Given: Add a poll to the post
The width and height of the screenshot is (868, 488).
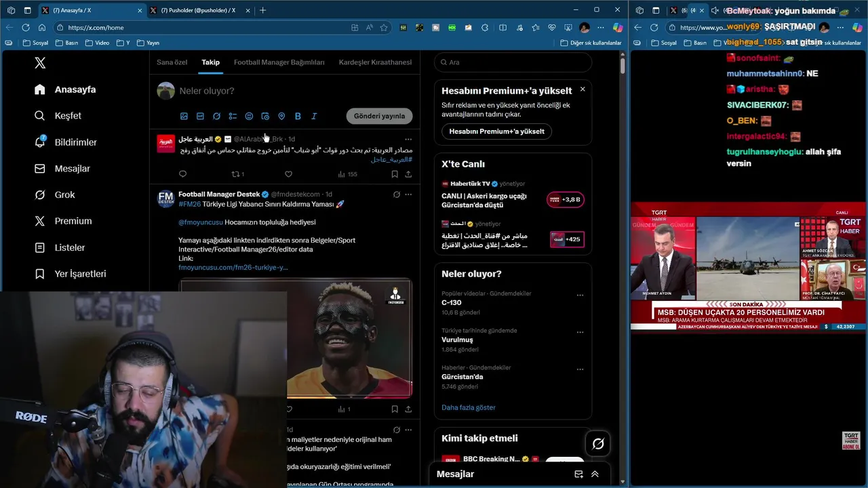Looking at the screenshot, I should tap(233, 117).
